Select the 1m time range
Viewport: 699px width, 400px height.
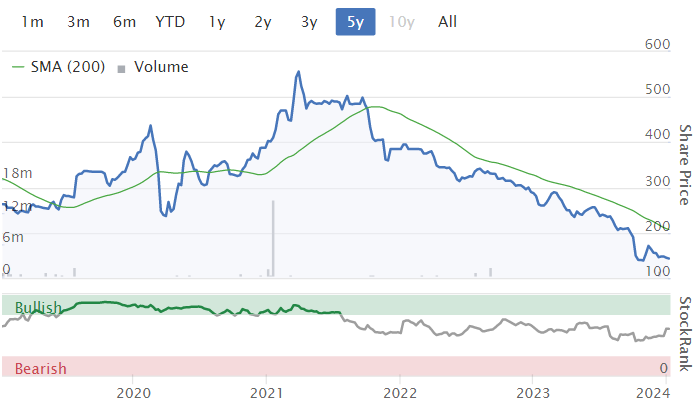(32, 22)
